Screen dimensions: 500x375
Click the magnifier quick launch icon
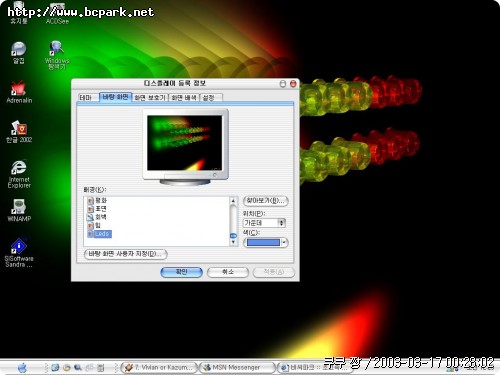point(78,368)
